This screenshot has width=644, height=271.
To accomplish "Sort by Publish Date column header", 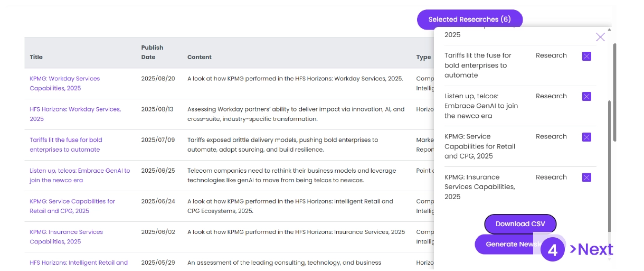I will [x=153, y=52].
